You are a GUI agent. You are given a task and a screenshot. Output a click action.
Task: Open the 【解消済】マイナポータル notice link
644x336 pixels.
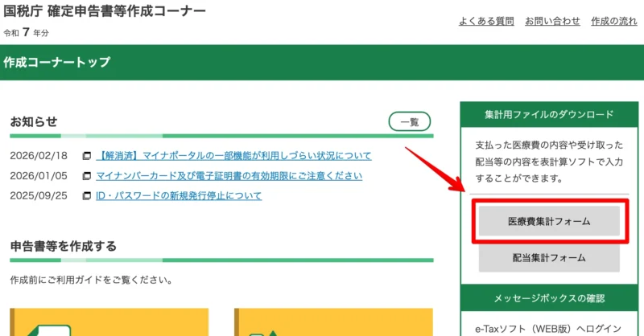click(x=233, y=156)
